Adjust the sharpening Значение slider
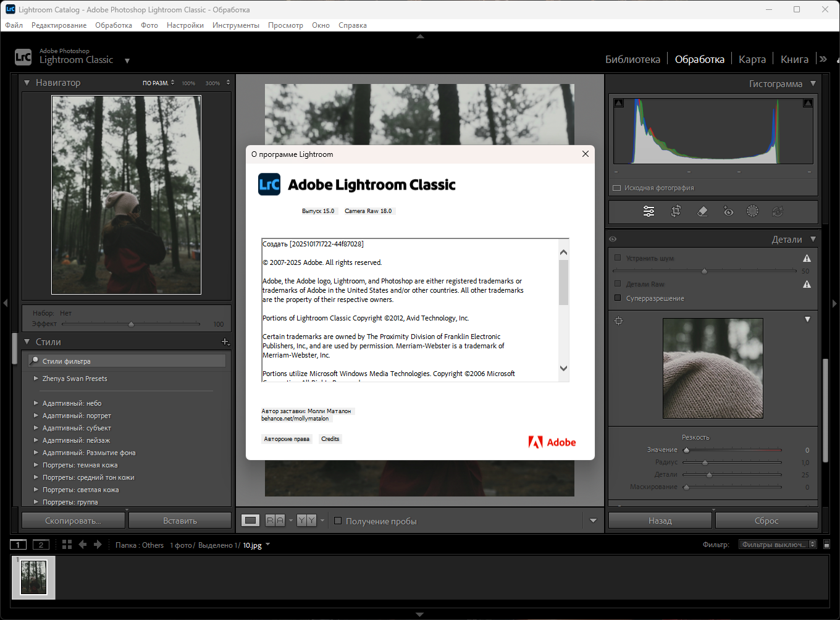This screenshot has width=840, height=620. pos(686,450)
